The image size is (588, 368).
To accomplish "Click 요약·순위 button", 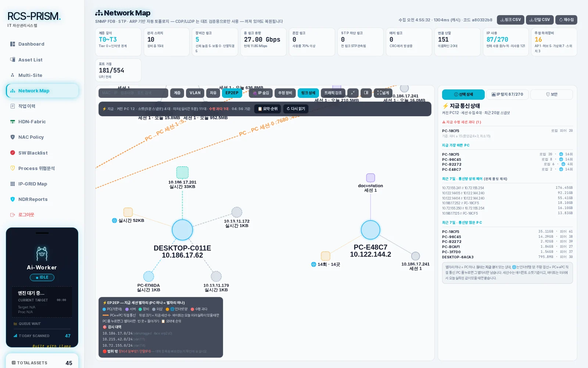I will [268, 109].
